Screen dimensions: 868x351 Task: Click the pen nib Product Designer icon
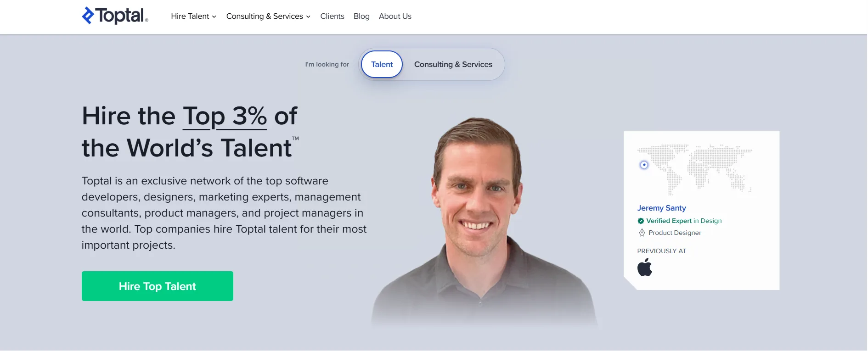tap(642, 233)
